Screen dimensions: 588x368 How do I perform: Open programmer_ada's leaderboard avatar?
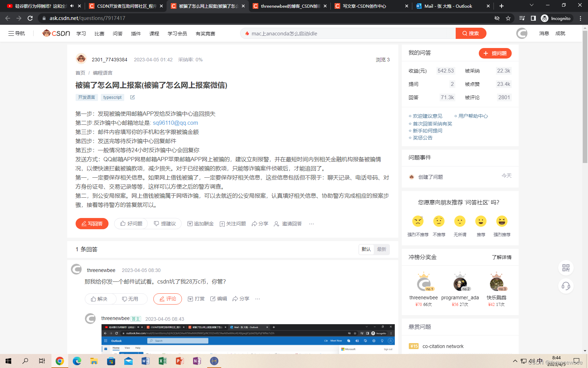460,284
